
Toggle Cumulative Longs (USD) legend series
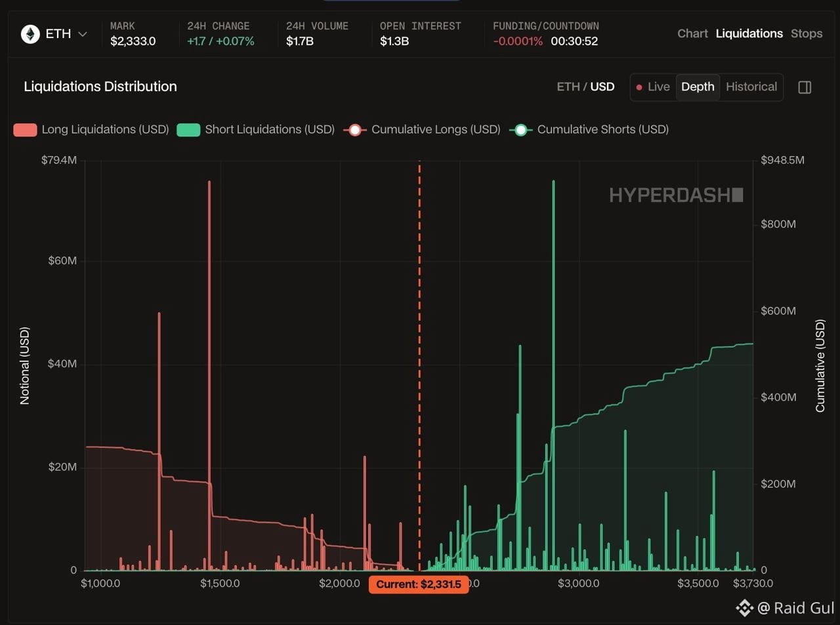pyautogui.click(x=422, y=129)
